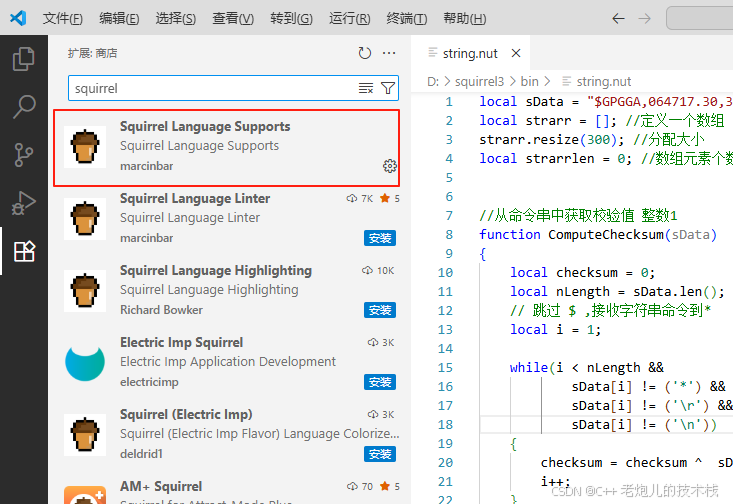
Task: Click line number 8 in gutter
Action: click(x=449, y=234)
